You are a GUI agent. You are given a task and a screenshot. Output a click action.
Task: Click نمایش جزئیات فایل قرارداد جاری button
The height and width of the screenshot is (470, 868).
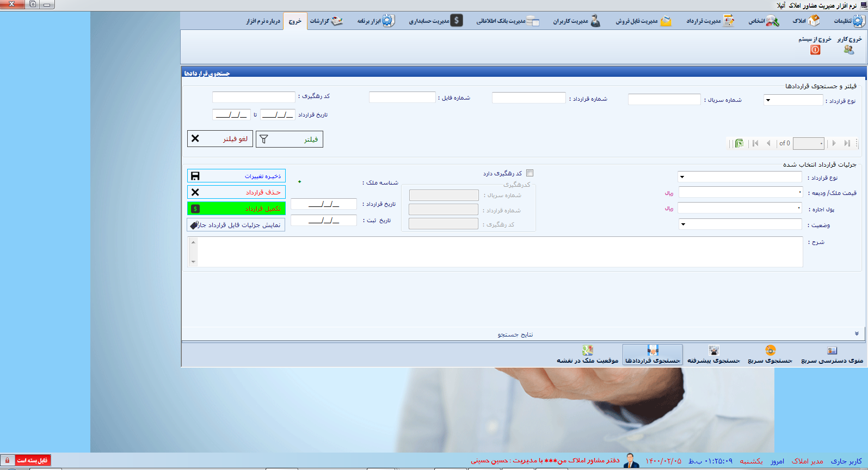coord(236,225)
